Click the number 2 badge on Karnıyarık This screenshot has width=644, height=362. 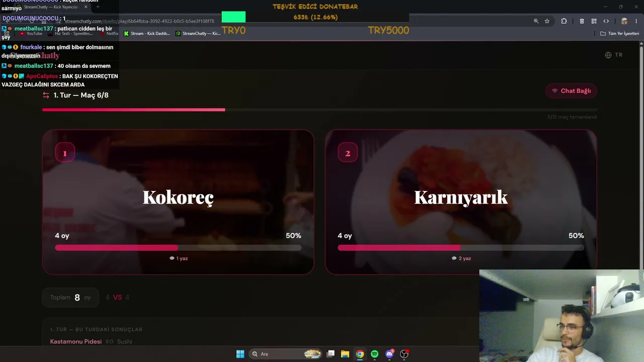(x=347, y=153)
